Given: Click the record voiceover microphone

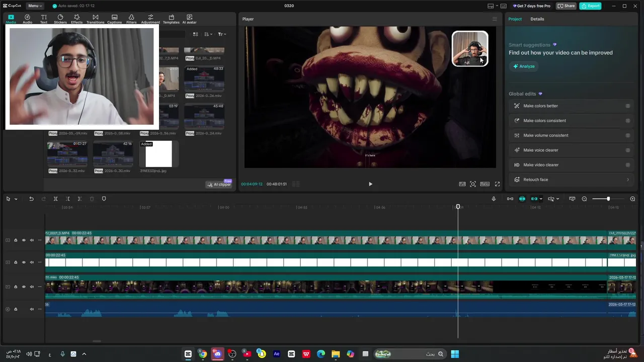Looking at the screenshot, I should point(494,199).
